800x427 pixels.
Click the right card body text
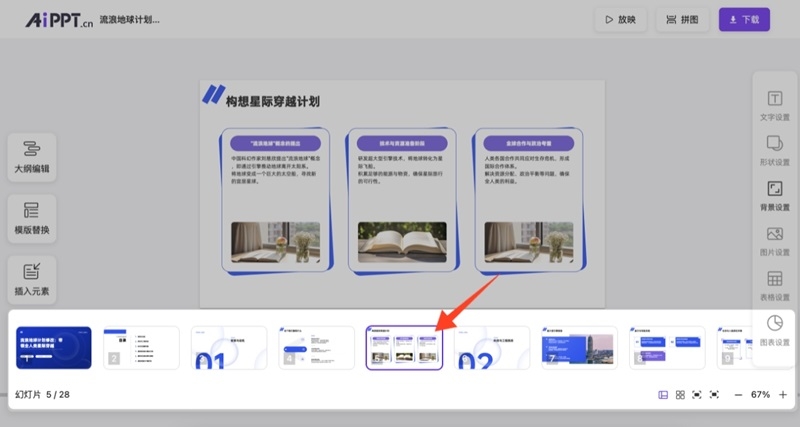[x=527, y=170]
